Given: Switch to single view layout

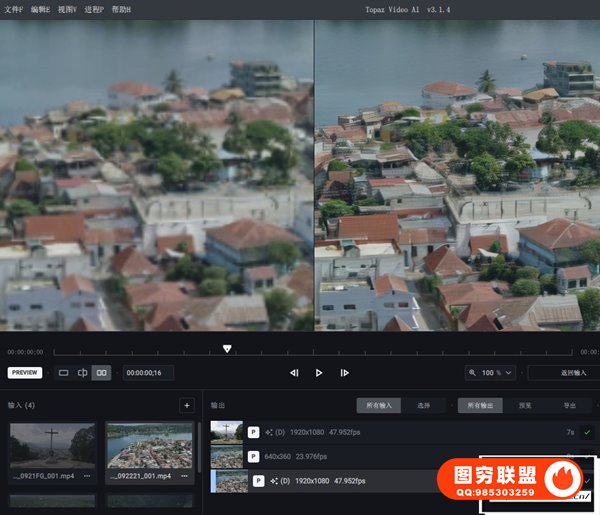Looking at the screenshot, I should coord(64,373).
